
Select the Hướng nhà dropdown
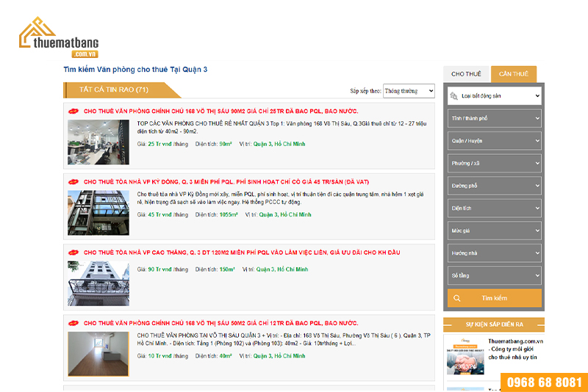pyautogui.click(x=494, y=253)
